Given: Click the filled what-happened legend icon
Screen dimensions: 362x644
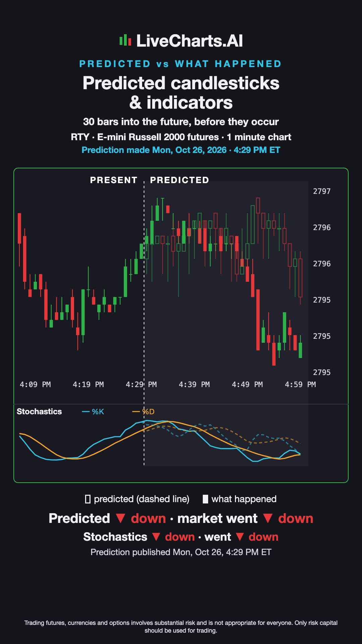Looking at the screenshot, I should pos(205,499).
